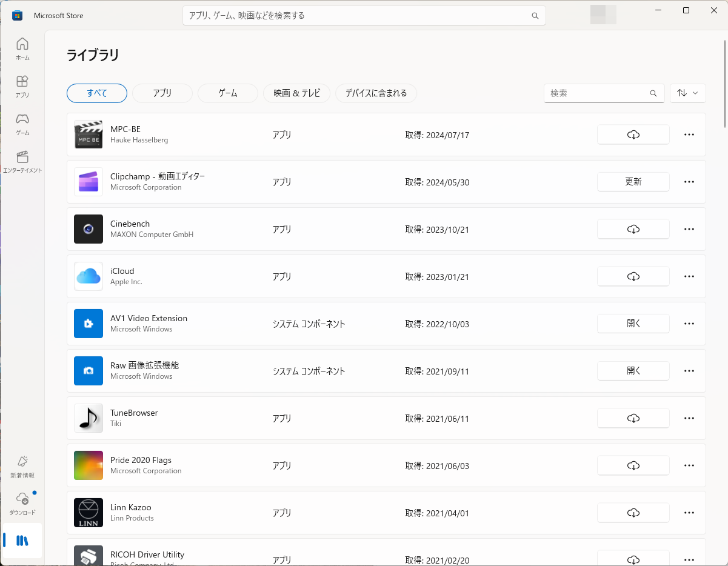728x566 pixels.
Task: Open more options for MPC-BE
Action: click(689, 135)
